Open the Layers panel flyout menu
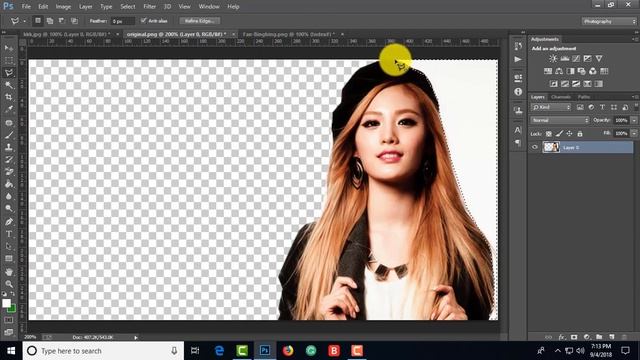The image size is (640, 360). 635,97
